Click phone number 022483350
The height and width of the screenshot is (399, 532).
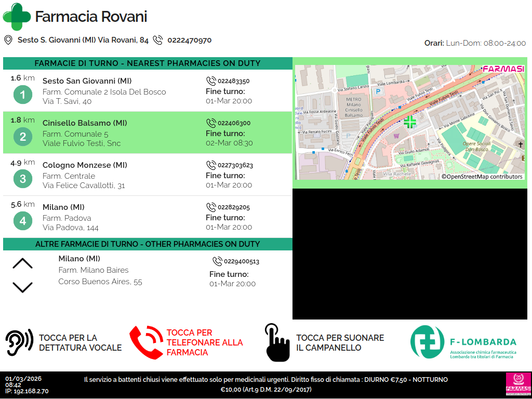click(x=233, y=81)
